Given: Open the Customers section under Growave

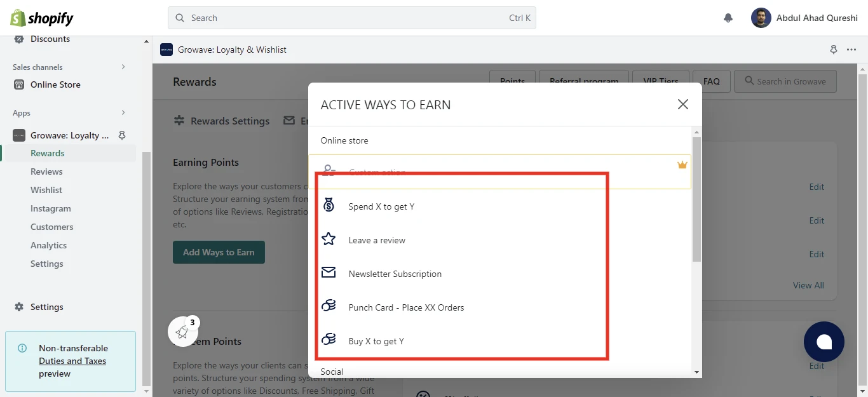Looking at the screenshot, I should [x=52, y=227].
